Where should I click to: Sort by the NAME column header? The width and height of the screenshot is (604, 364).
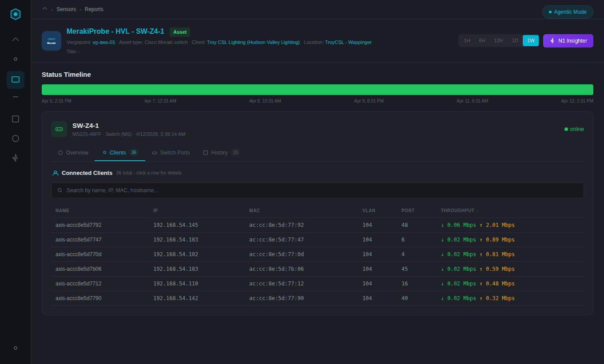pos(62,210)
